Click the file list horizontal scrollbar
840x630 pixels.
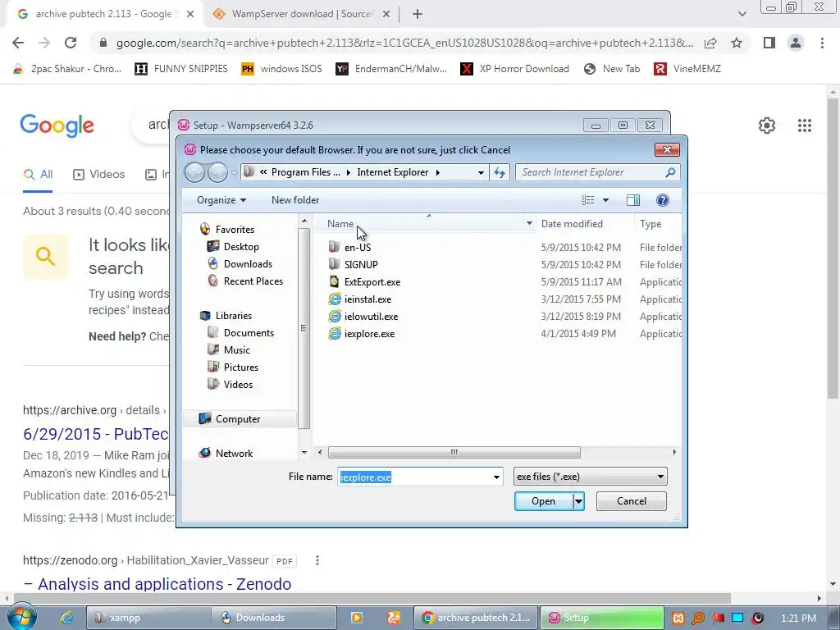(x=454, y=453)
